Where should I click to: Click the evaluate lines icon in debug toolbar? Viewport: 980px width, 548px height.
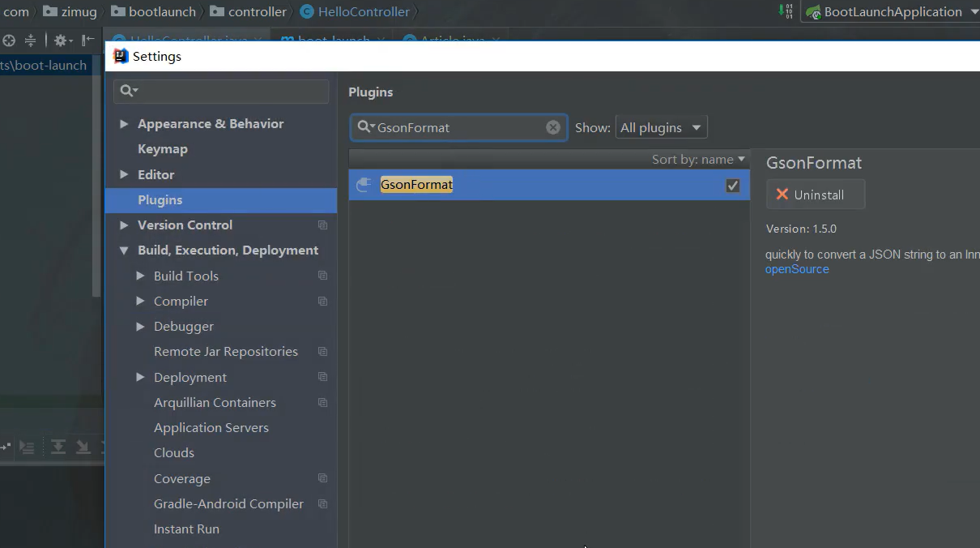click(x=27, y=447)
